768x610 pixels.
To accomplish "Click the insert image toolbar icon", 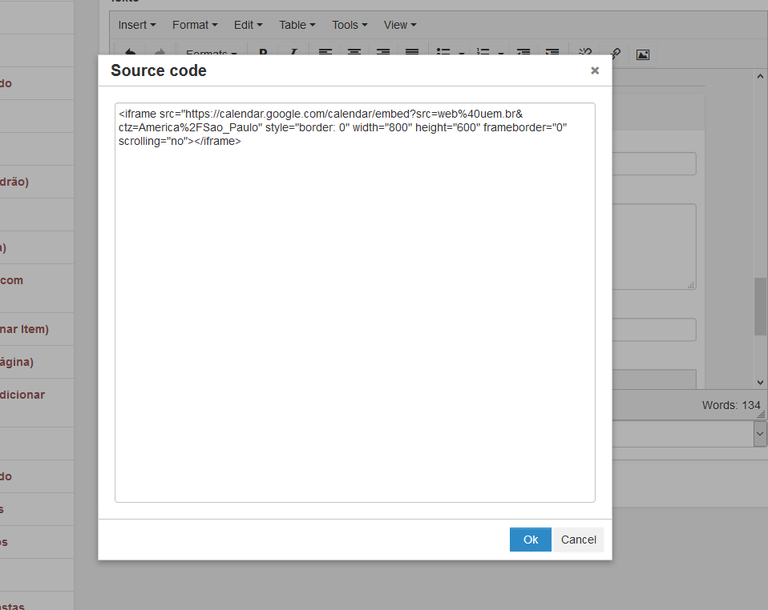I will [x=643, y=54].
